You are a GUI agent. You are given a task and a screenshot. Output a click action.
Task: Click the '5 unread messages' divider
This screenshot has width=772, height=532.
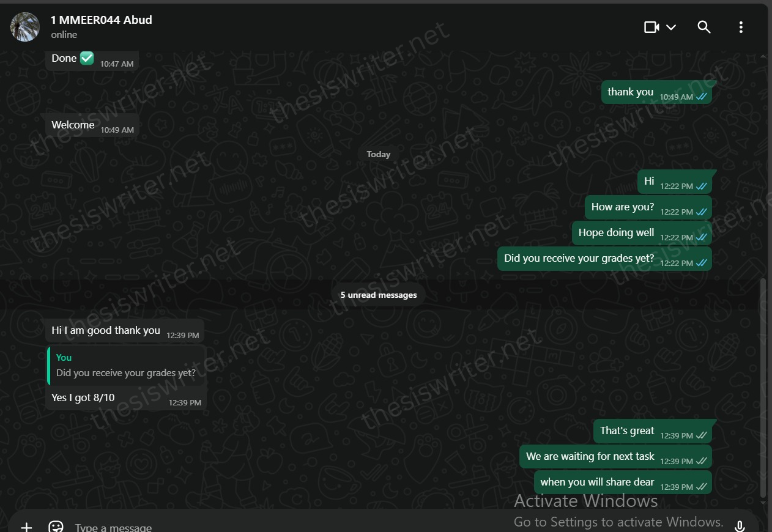(x=379, y=295)
